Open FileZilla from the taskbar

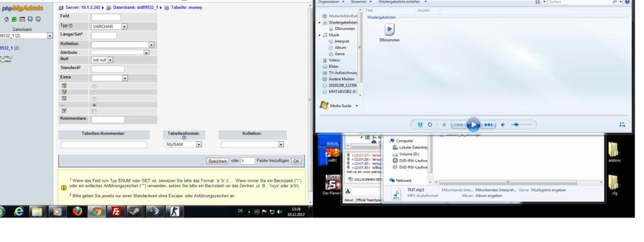tap(116, 212)
